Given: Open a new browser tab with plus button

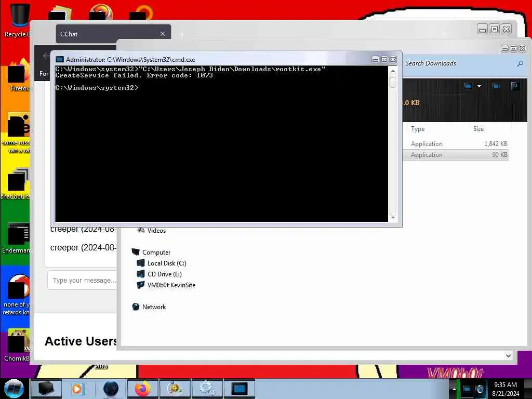Looking at the screenshot, I should click(x=181, y=34).
